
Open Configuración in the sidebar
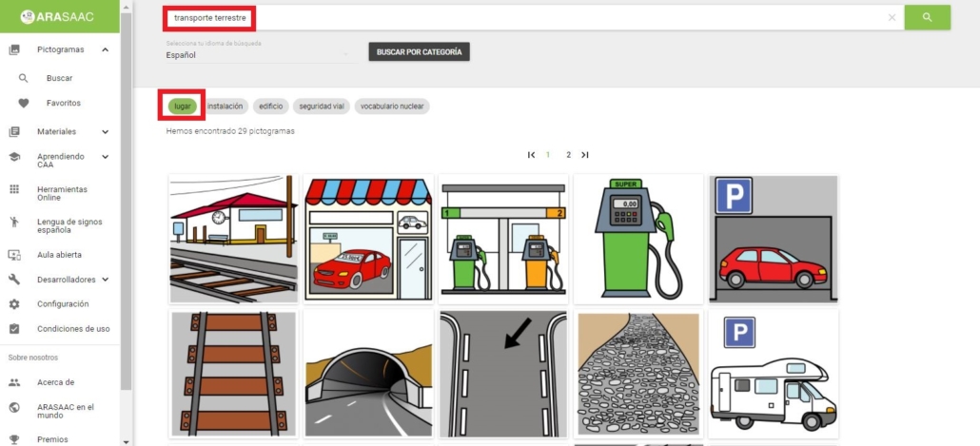(63, 304)
